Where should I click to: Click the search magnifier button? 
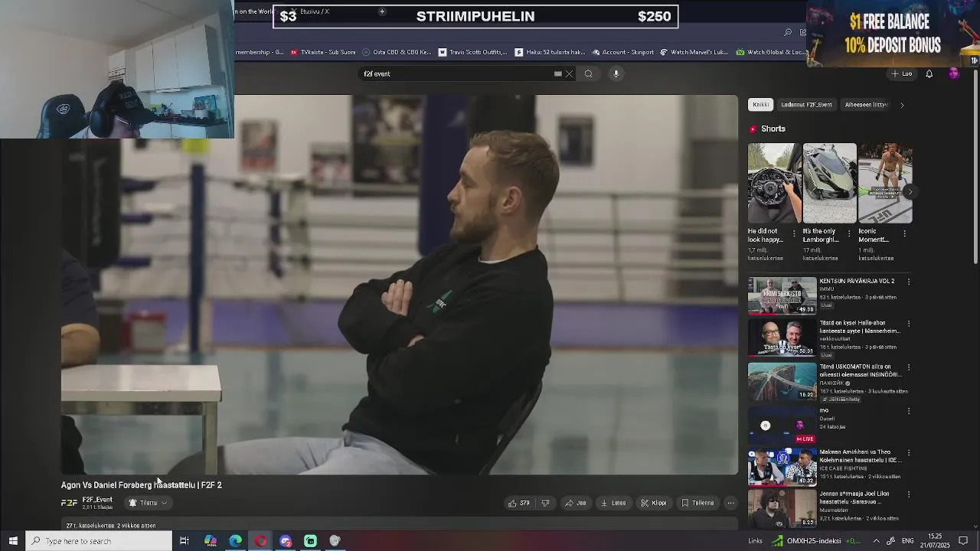[x=589, y=74]
